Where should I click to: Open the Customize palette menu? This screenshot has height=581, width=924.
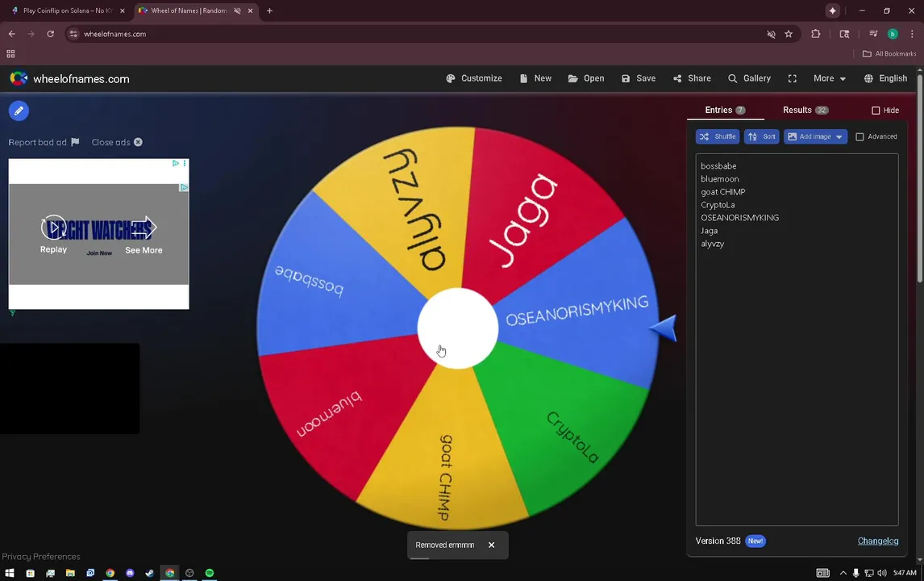coord(474,78)
